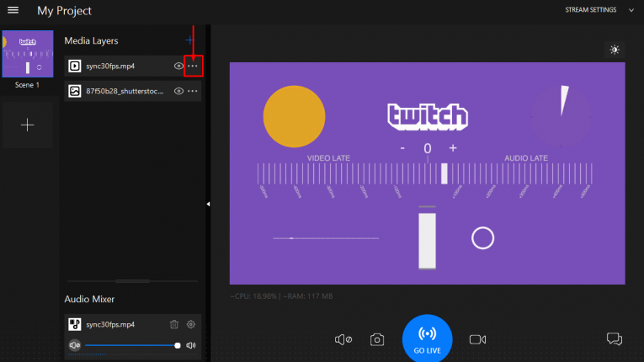
Task: Select the sync30fps.mp4 video layer icon
Action: coord(75,66)
